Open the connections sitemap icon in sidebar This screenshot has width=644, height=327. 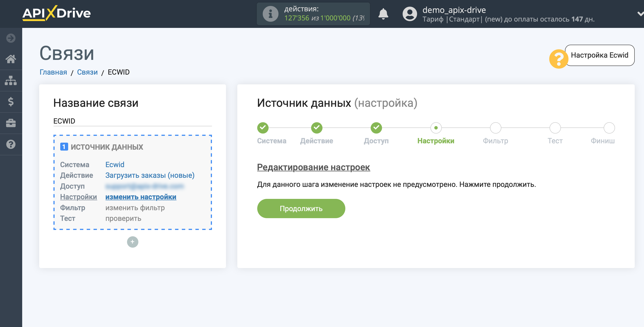[x=11, y=80]
